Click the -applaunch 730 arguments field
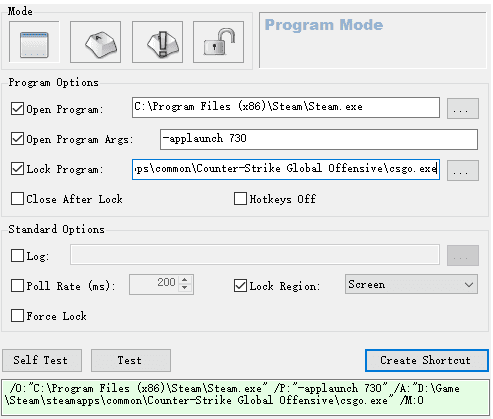Screen dimensions: 493x419 (x=319, y=139)
